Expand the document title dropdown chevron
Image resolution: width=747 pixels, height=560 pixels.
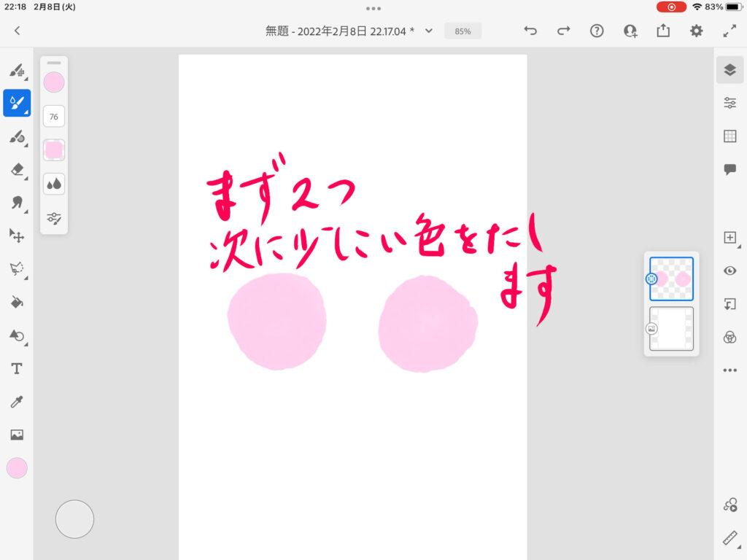429,31
